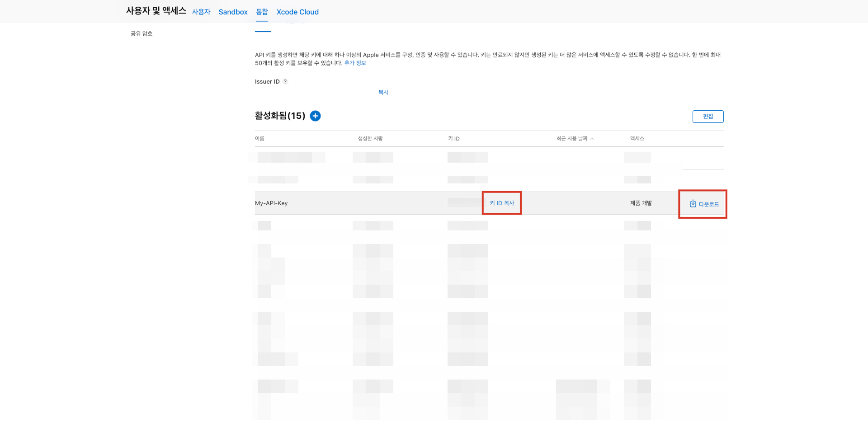This screenshot has width=868, height=422.
Task: Open the 추가 정보 more info link
Action: pyautogui.click(x=355, y=63)
